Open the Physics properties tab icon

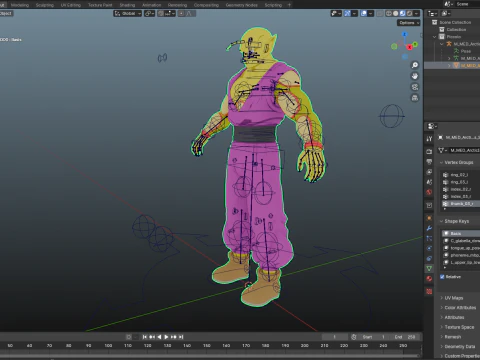[429, 248]
